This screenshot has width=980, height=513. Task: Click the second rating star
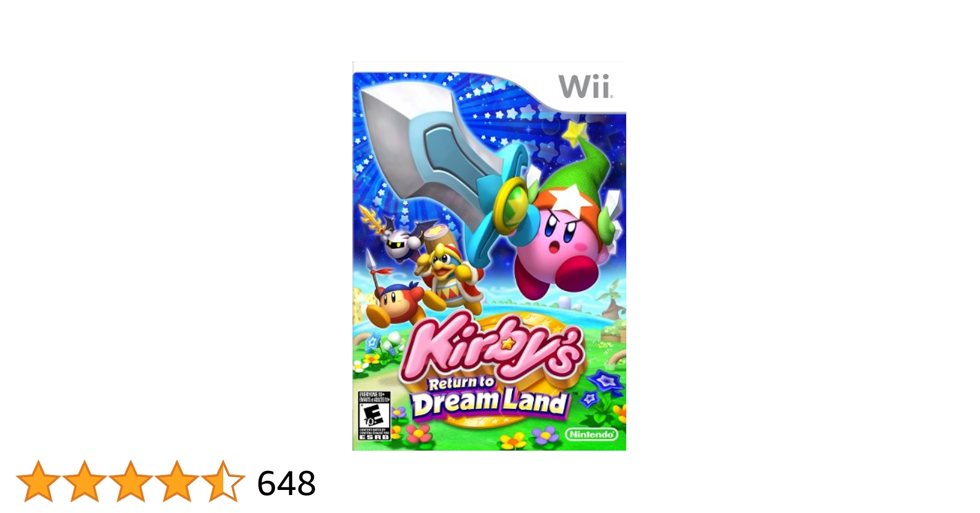tap(85, 481)
